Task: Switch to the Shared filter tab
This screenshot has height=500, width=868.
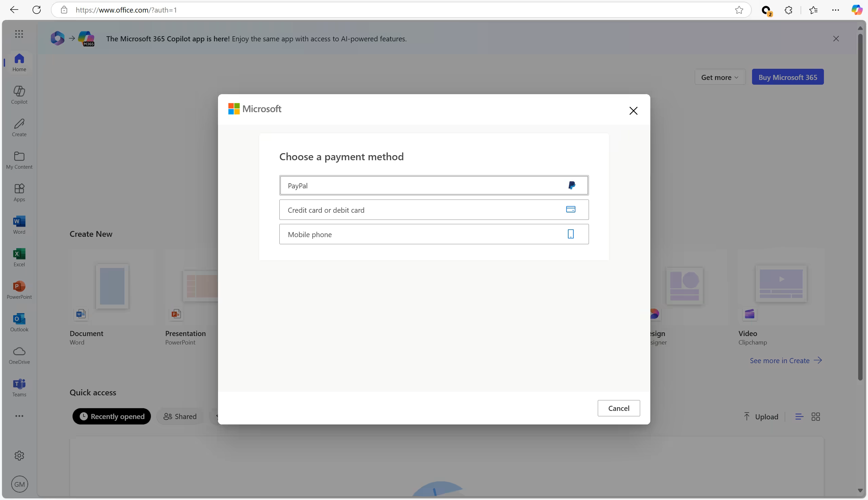Action: click(x=180, y=416)
